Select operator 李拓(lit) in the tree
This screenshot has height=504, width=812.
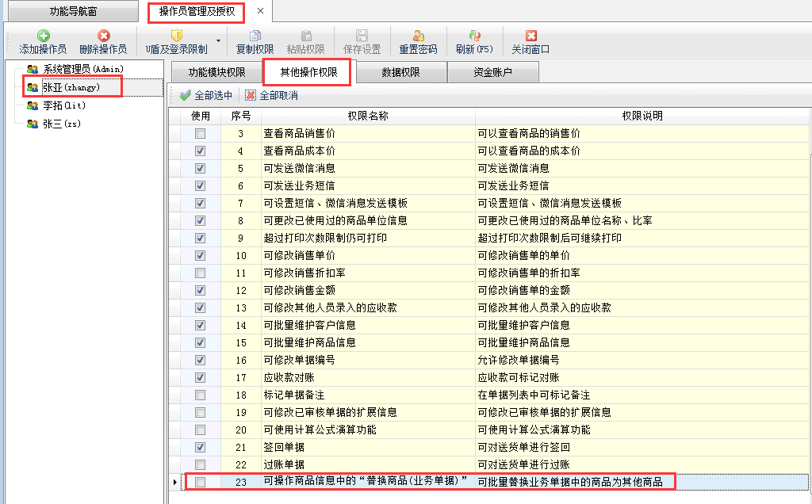tap(63, 105)
